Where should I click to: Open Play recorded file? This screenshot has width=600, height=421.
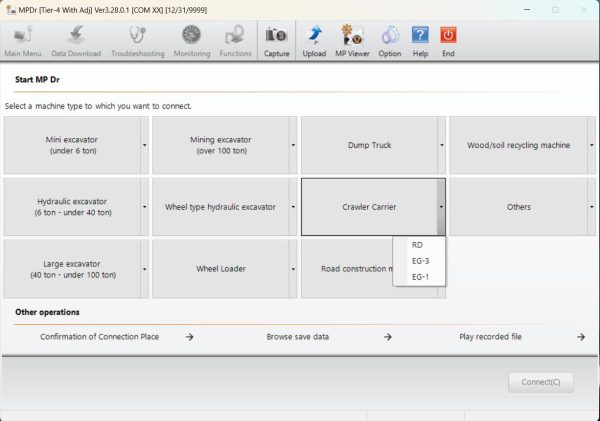pyautogui.click(x=490, y=337)
